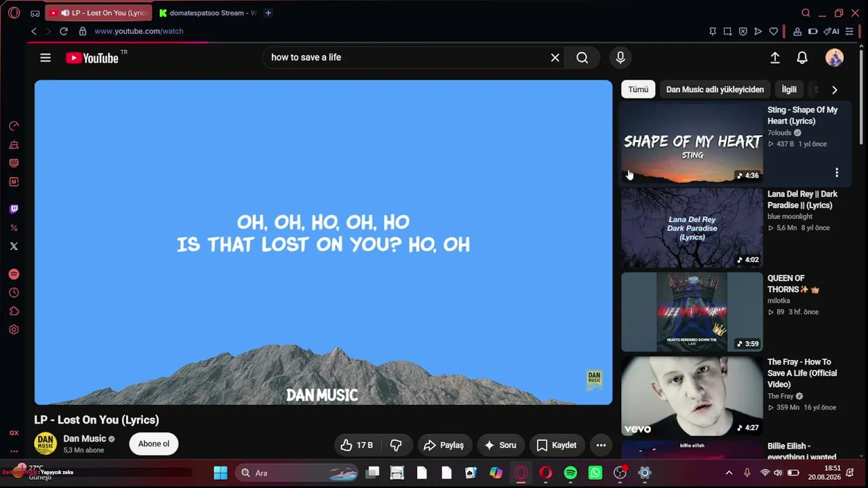This screenshot has width=868, height=488.
Task: Open the LP - Lost On You video title
Action: 97,420
